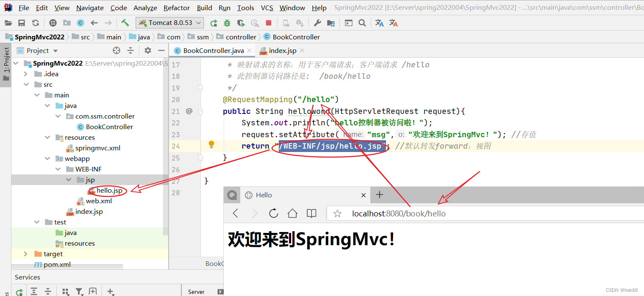Click the Open folder toolbar icon
Viewport: 644px width, 296px height.
[x=8, y=23]
